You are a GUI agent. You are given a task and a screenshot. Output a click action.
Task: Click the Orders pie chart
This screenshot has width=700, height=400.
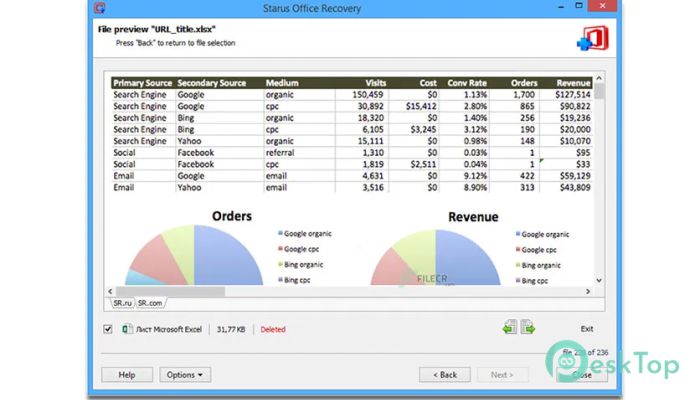pyautogui.click(x=194, y=255)
